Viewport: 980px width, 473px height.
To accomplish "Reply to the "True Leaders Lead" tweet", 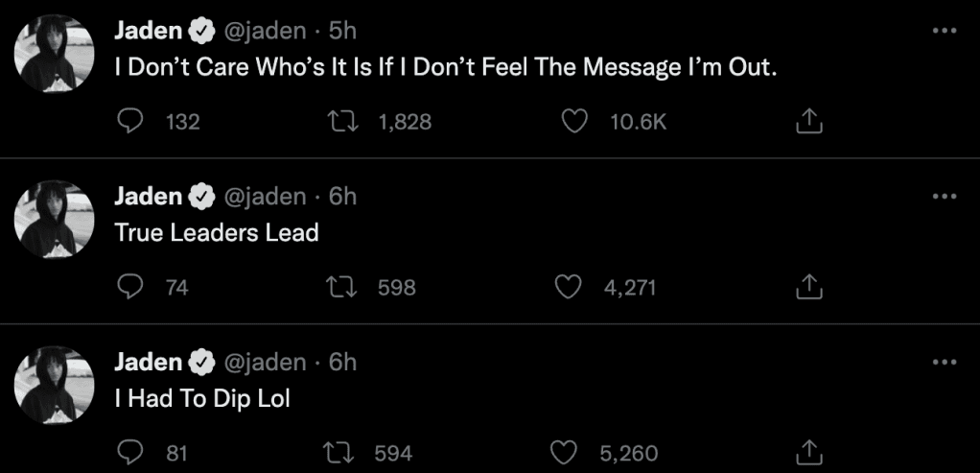I will 129,286.
